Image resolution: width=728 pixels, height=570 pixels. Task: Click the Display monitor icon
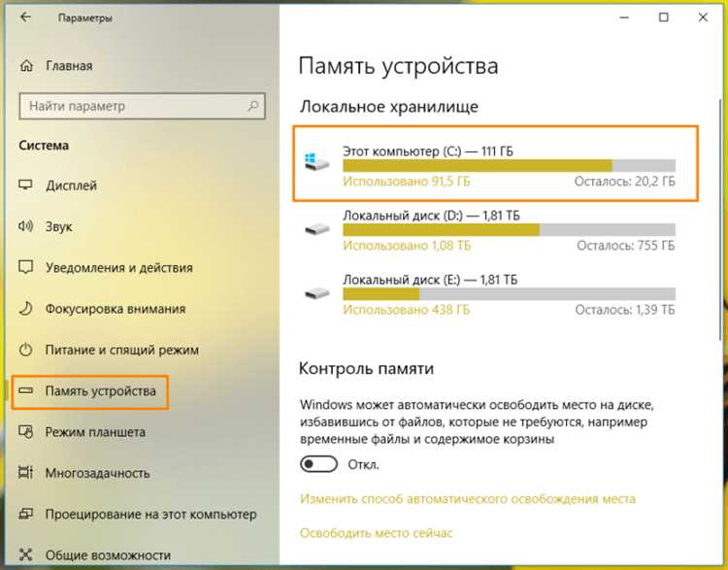25,184
